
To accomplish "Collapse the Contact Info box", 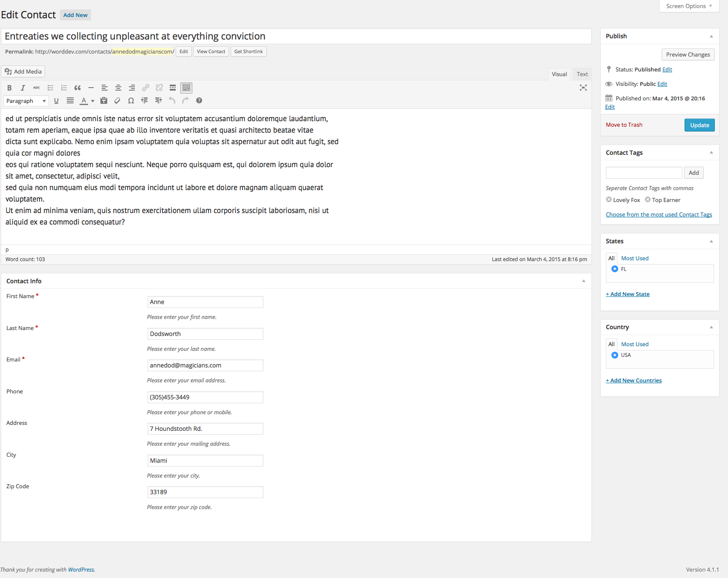I will pos(584,281).
